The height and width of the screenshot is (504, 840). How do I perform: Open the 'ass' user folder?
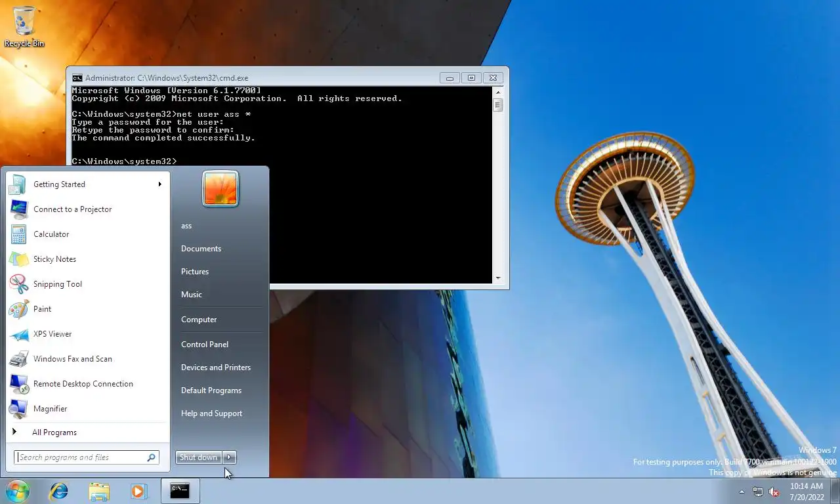pyautogui.click(x=186, y=226)
